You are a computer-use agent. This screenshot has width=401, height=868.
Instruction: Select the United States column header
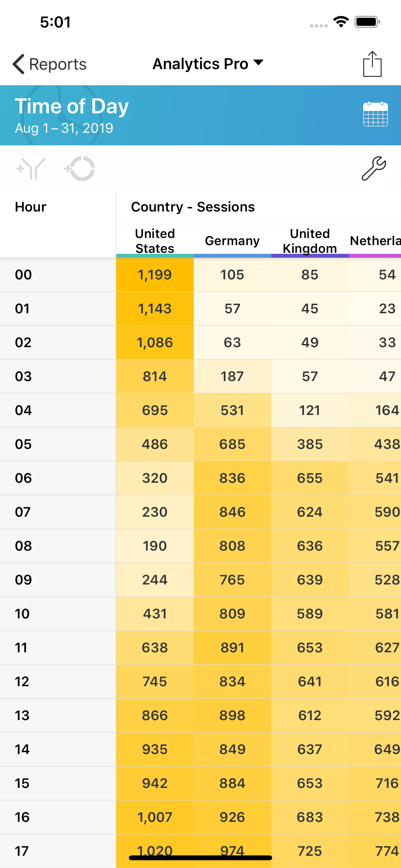pyautogui.click(x=155, y=241)
